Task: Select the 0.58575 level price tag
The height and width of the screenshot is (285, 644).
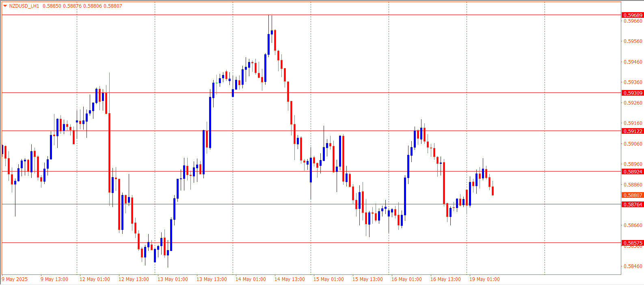Action: coord(633,243)
